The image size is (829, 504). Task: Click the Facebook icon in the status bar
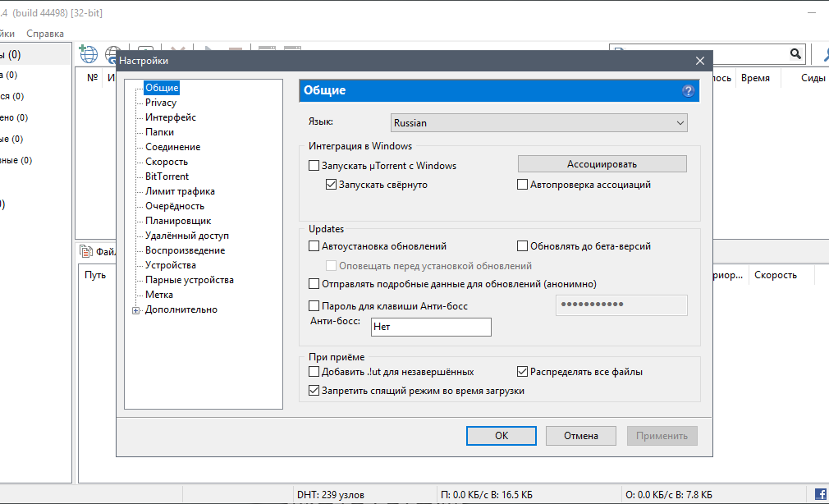pos(821,494)
